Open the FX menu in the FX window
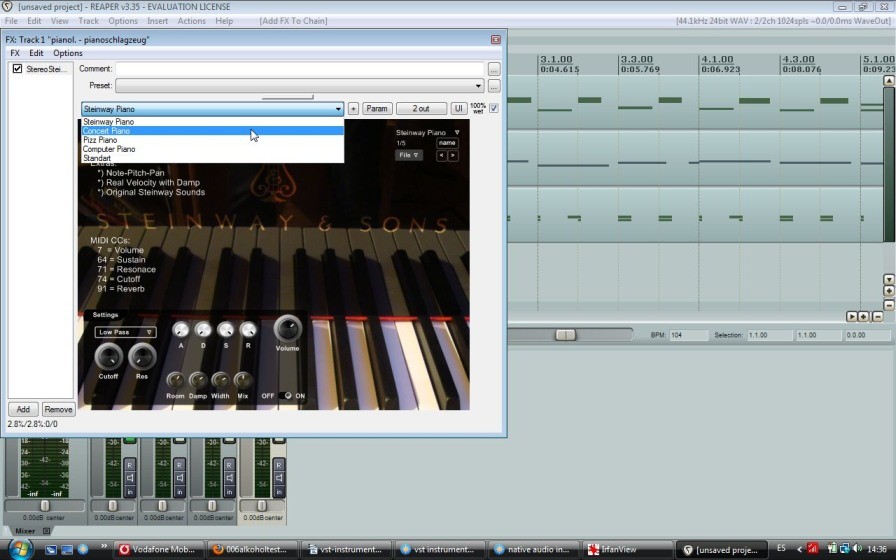896x560 pixels. [15, 53]
